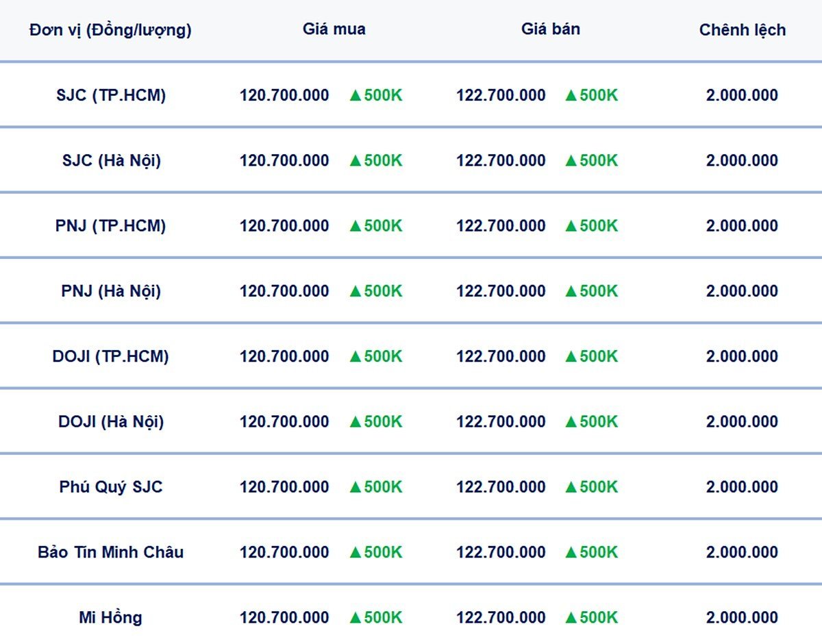Click Phú Quý SJC buy-price ▲500K indicator
This screenshot has width=822, height=644.
click(x=376, y=487)
